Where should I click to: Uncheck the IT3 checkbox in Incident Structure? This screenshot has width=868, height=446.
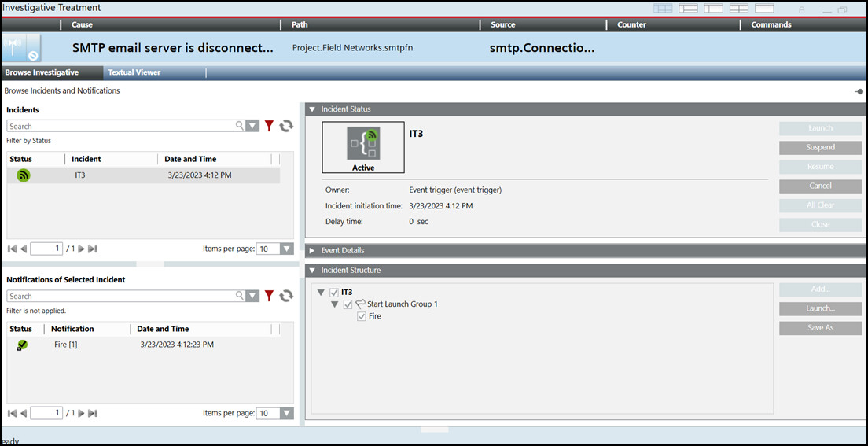click(334, 293)
